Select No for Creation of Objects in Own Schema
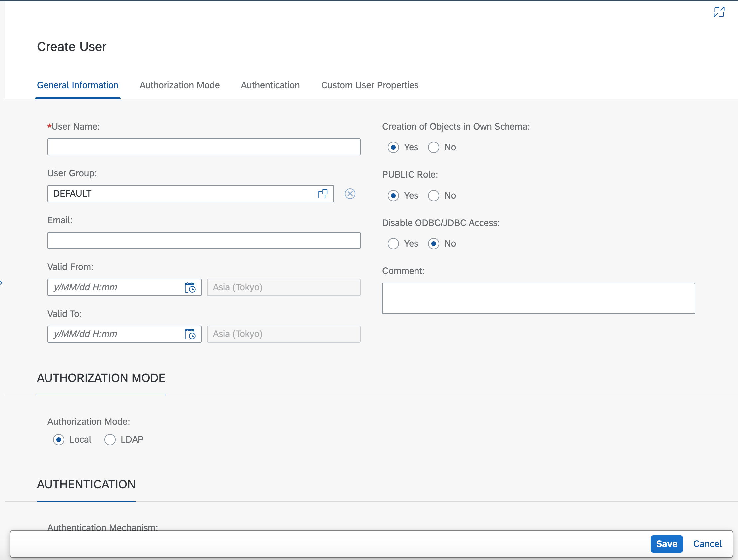Screen dimensions: 738x560 point(434,147)
